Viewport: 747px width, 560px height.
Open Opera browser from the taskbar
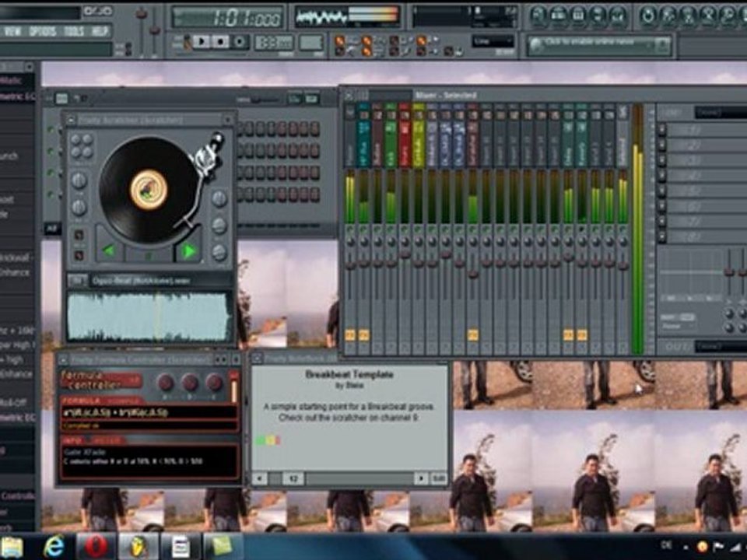click(x=96, y=546)
